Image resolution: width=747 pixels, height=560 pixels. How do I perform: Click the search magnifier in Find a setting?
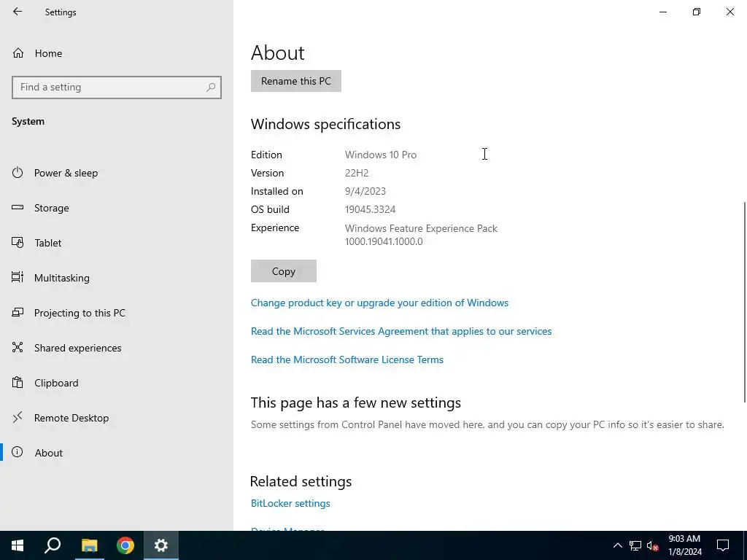click(x=211, y=87)
